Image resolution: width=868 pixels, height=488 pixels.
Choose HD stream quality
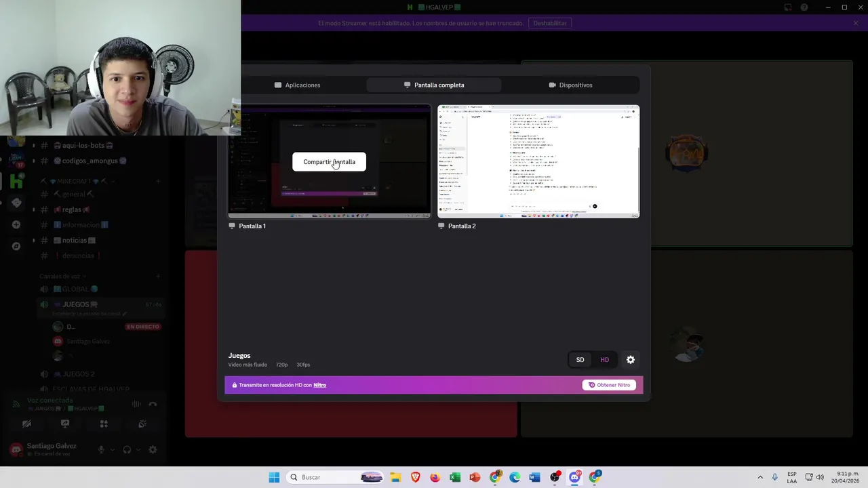604,360
